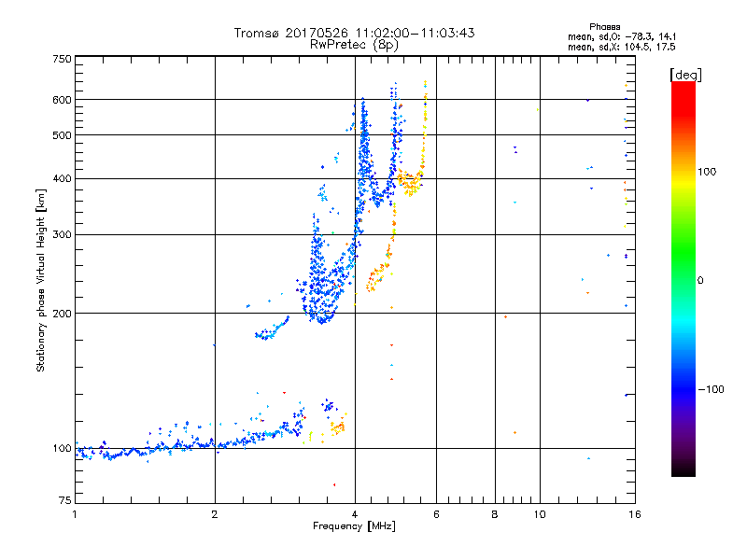
Task: Click the blue colorbar region near -100
Action: tap(684, 389)
